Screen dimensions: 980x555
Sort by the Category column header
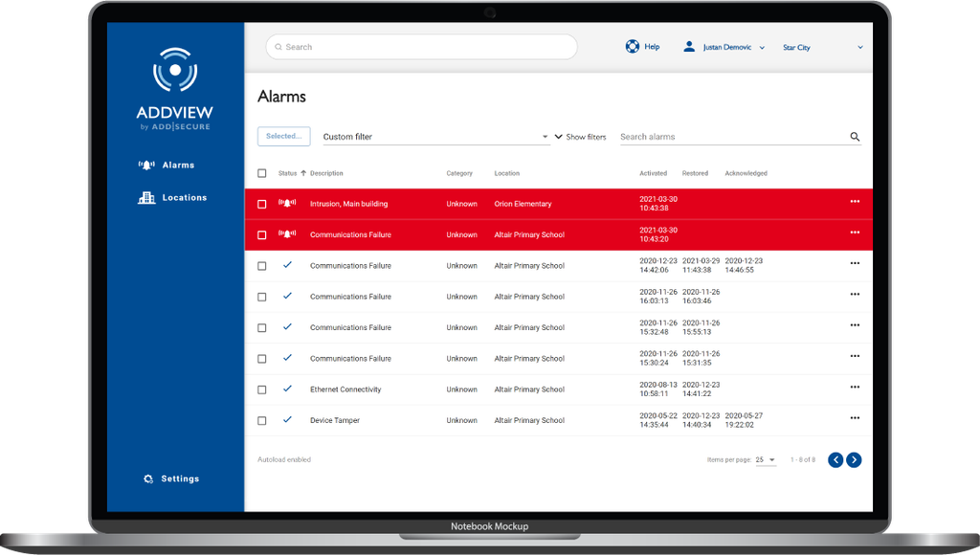tap(459, 173)
